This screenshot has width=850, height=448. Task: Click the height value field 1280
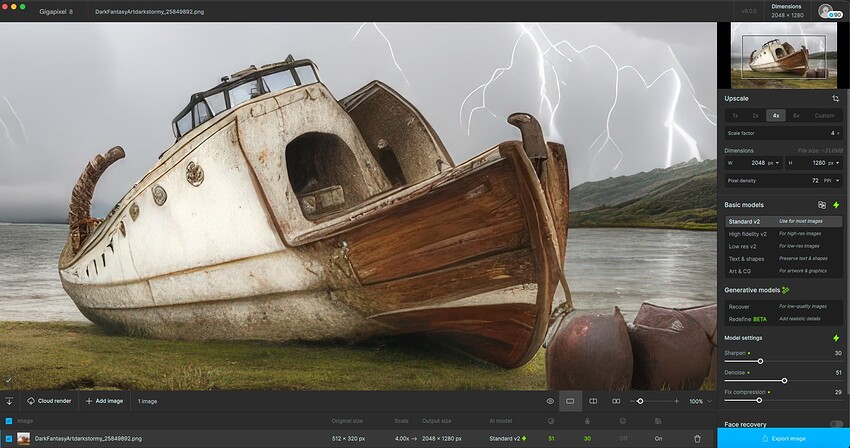click(x=818, y=163)
